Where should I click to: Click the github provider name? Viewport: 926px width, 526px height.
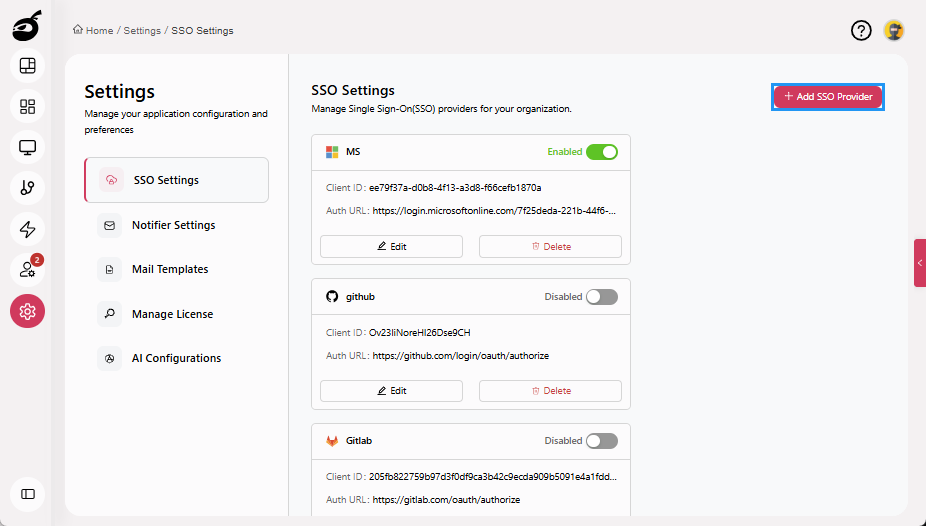(360, 297)
